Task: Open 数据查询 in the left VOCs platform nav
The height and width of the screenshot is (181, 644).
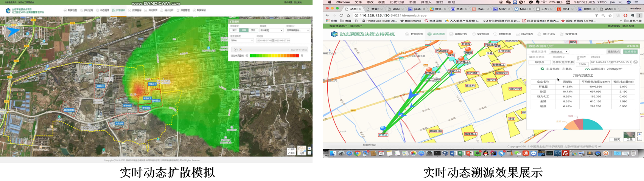Action: 135,11
